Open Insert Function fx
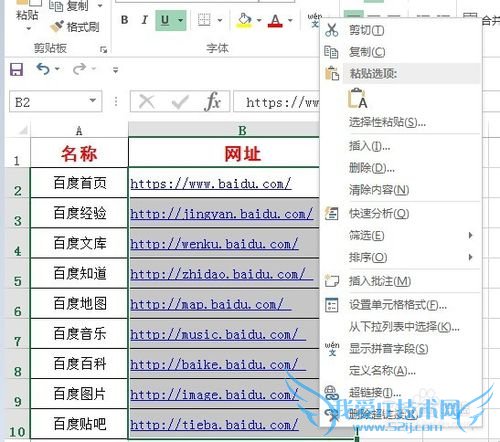Screen dimensions: 500x442 pos(212,101)
